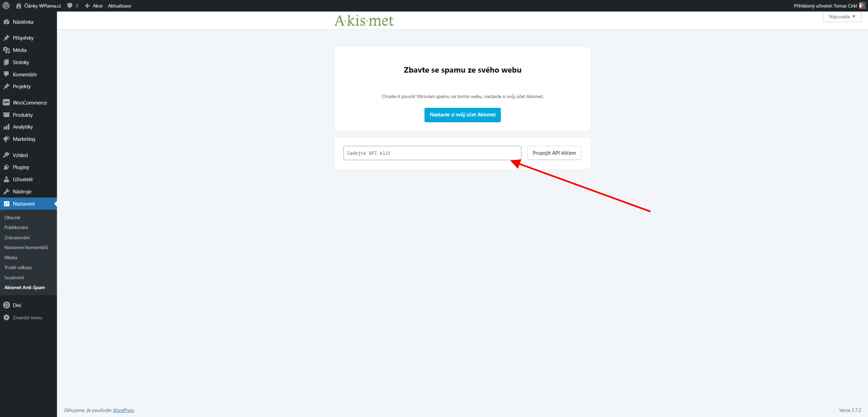
Task: Click the Uživatelé person icon
Action: click(6, 179)
